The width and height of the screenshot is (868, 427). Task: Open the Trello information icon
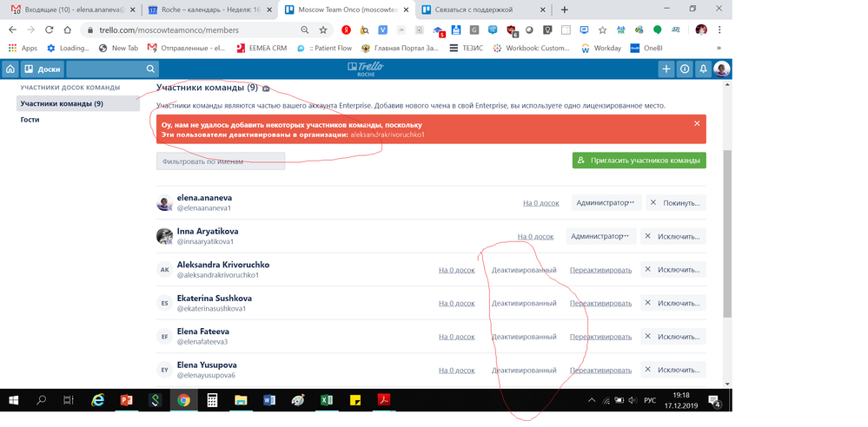tap(685, 69)
